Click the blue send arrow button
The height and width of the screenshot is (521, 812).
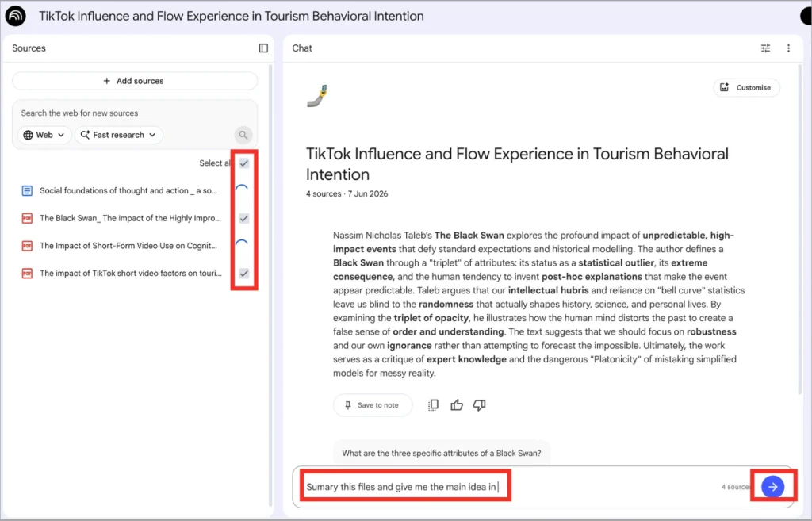coord(772,487)
